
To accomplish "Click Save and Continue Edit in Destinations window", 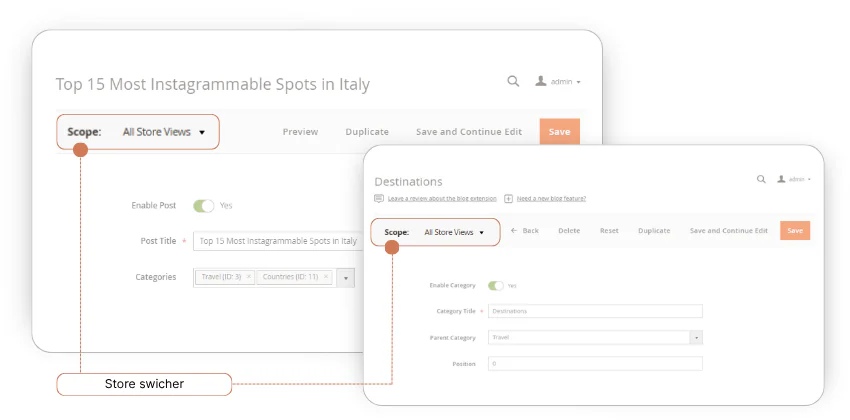I will 729,230.
